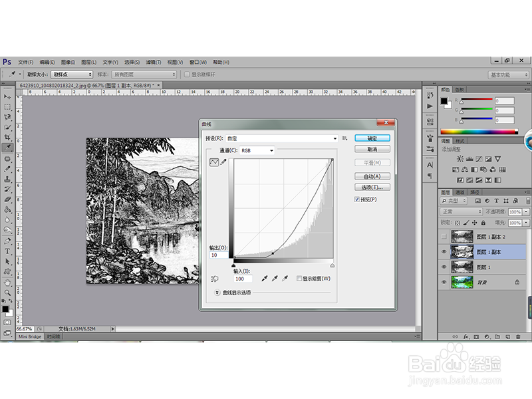532x399 pixels.
Task: Click the on-image adjustment hand icon
Action: point(214,279)
